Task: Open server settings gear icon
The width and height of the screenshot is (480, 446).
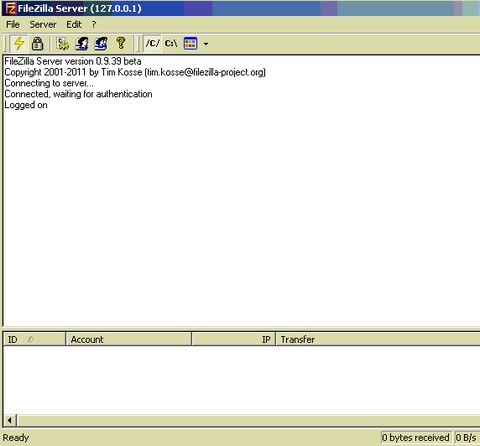Action: (62, 44)
